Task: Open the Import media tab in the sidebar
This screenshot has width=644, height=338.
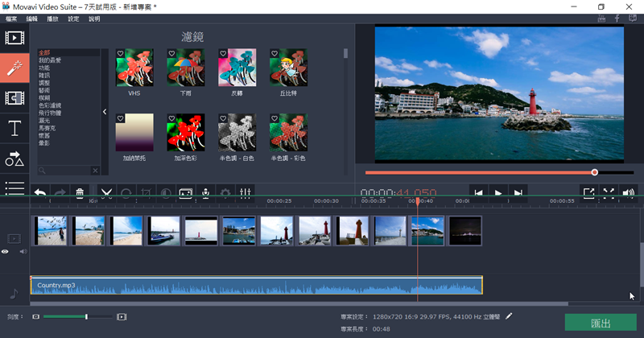Action: point(14,38)
